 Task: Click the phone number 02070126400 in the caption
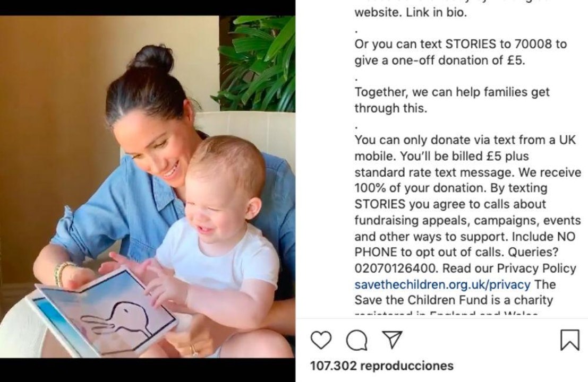[x=396, y=268]
